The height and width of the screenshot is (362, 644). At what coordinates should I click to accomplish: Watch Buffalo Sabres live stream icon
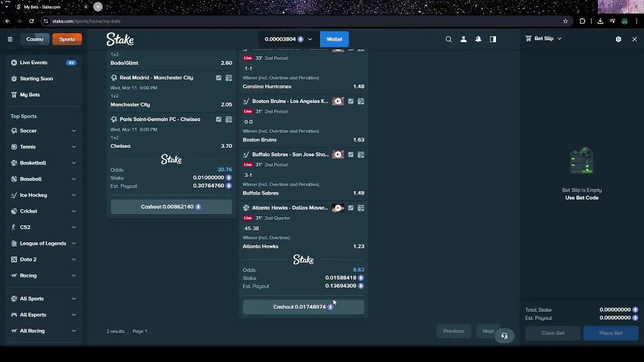click(x=338, y=155)
